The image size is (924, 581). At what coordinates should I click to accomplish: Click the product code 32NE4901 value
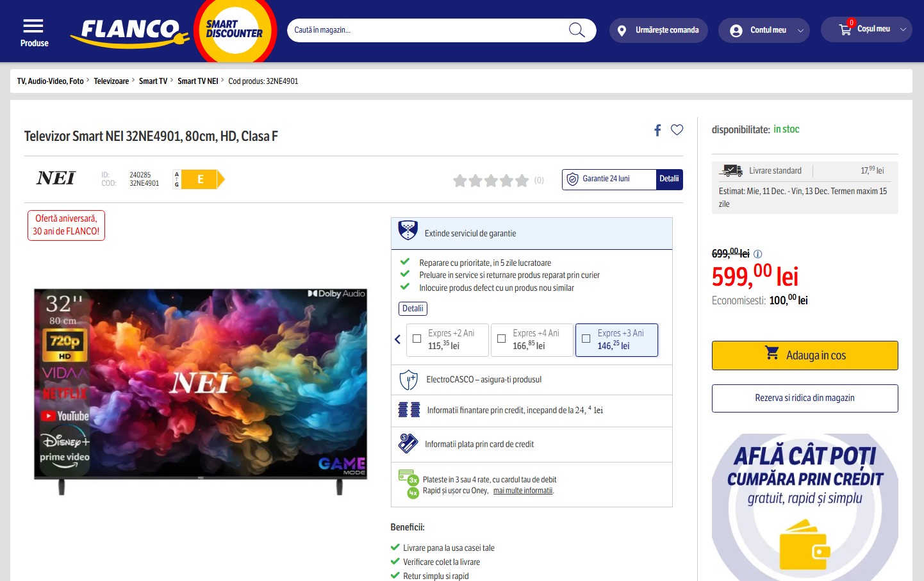pyautogui.click(x=144, y=183)
